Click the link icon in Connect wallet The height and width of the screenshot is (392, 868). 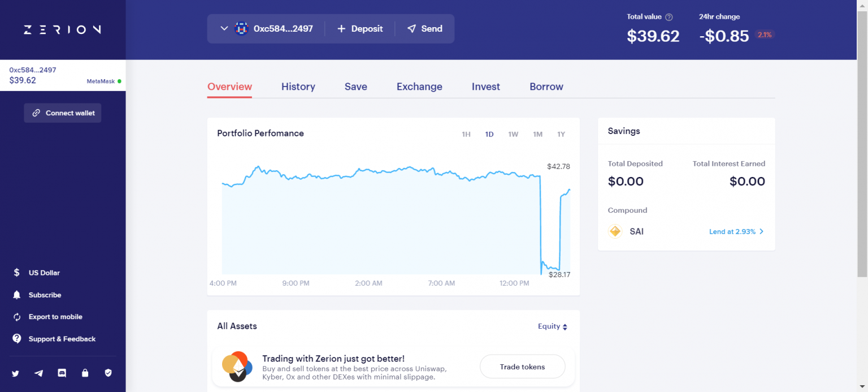point(36,113)
